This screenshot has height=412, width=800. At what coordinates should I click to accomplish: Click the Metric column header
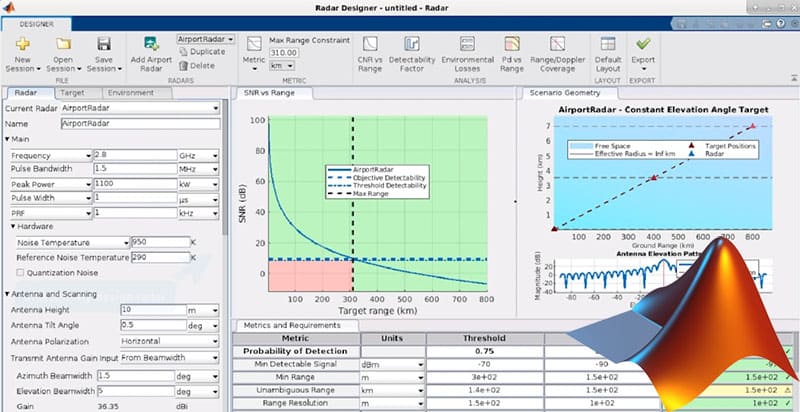[x=296, y=338]
